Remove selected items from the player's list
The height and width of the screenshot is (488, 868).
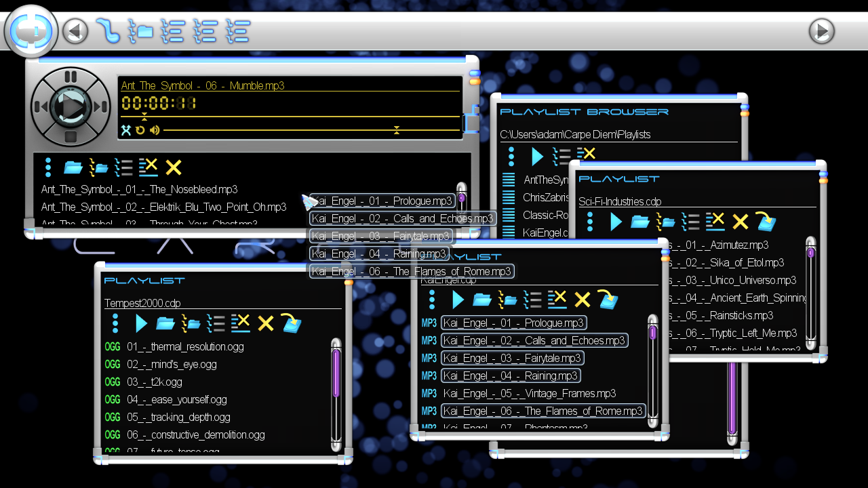click(x=149, y=167)
